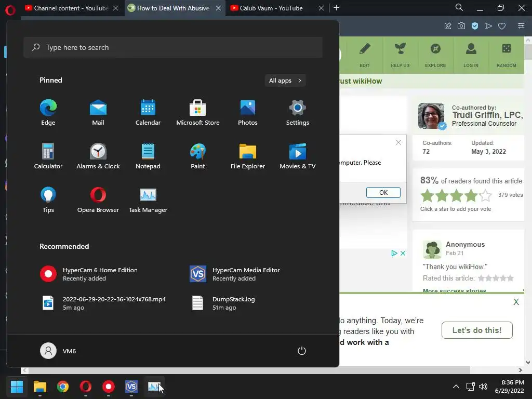
Task: Open File Explorer pinned app
Action: point(248,156)
